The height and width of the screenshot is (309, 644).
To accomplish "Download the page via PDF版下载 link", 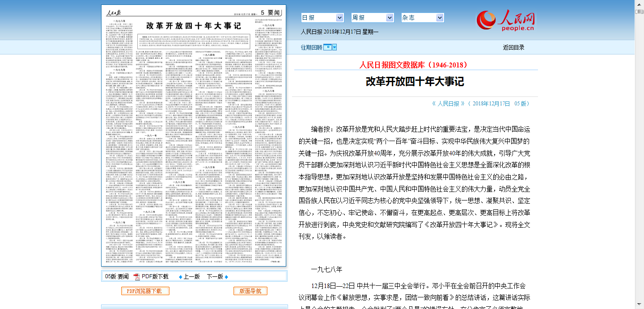I will [155, 277].
